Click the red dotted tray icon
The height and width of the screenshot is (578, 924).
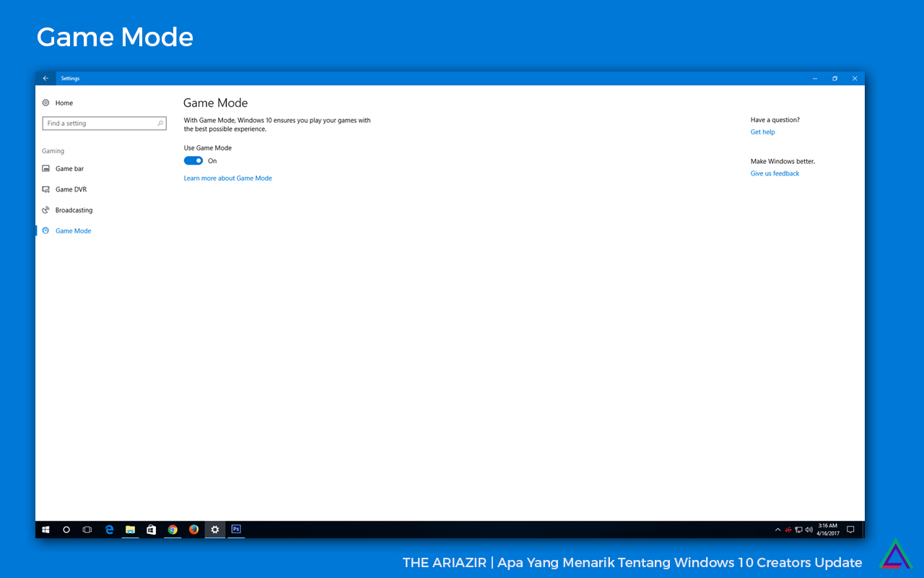(x=788, y=530)
